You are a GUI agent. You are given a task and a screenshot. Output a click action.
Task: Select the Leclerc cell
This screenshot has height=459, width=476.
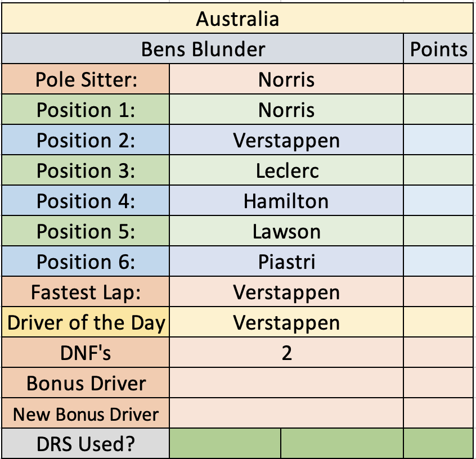[x=286, y=170]
